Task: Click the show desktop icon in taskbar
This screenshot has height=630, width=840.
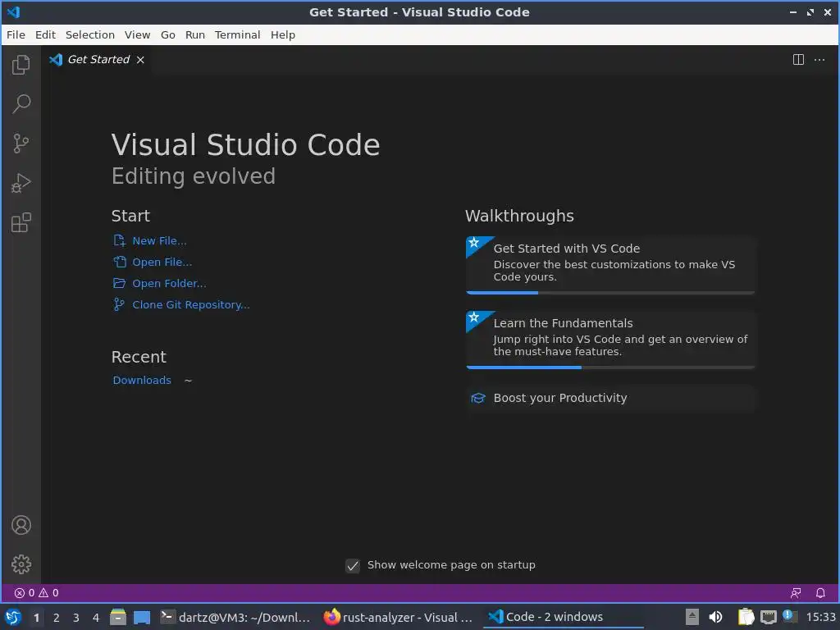Action: (x=142, y=617)
